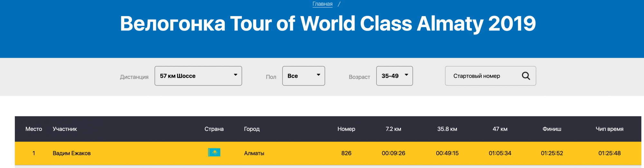Viewport: 644px width, 168px height.
Task: Click the Город column header
Action: [252, 129]
